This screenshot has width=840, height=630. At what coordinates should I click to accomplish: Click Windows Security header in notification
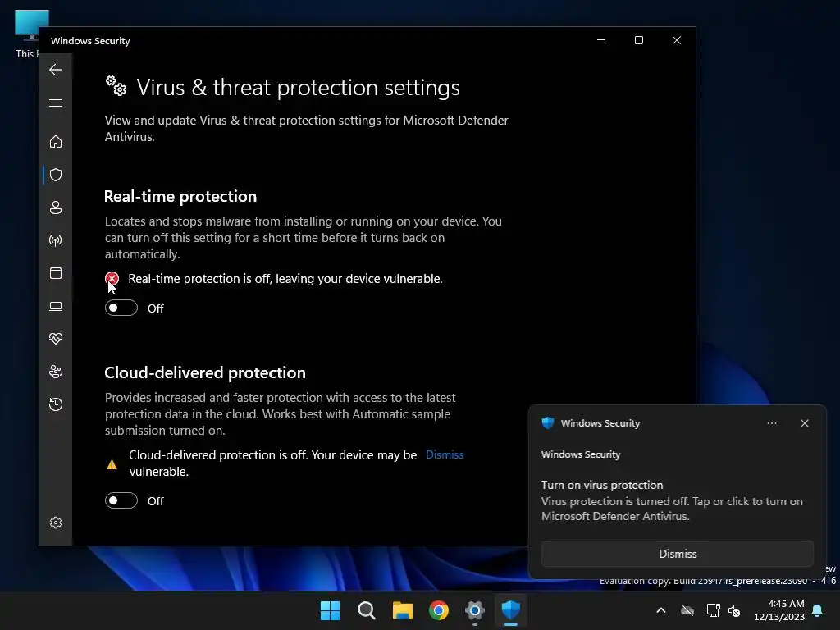point(600,423)
